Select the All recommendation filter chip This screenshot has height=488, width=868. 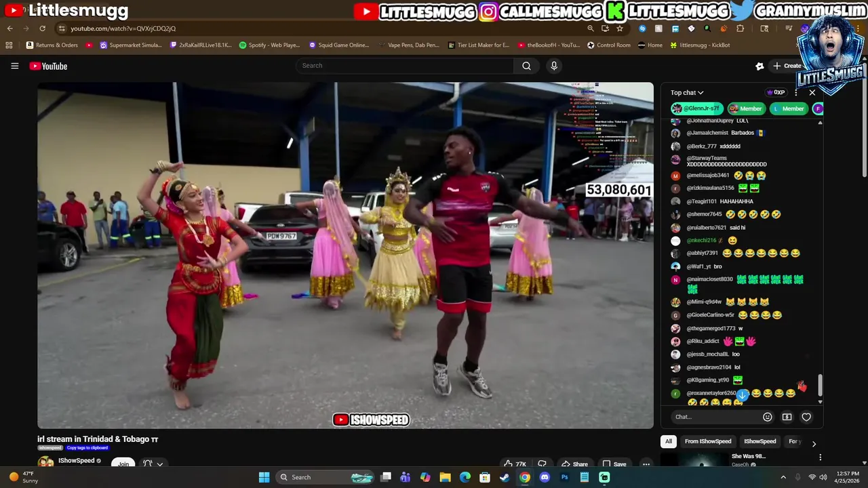point(669,441)
